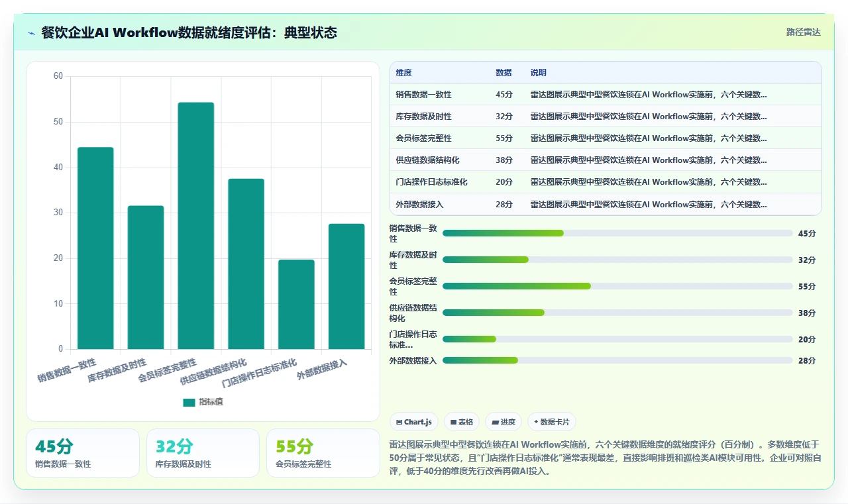This screenshot has width=848, height=504.
Task: Click the 销售数据一致性 bar in chart
Action: pyautogui.click(x=95, y=248)
